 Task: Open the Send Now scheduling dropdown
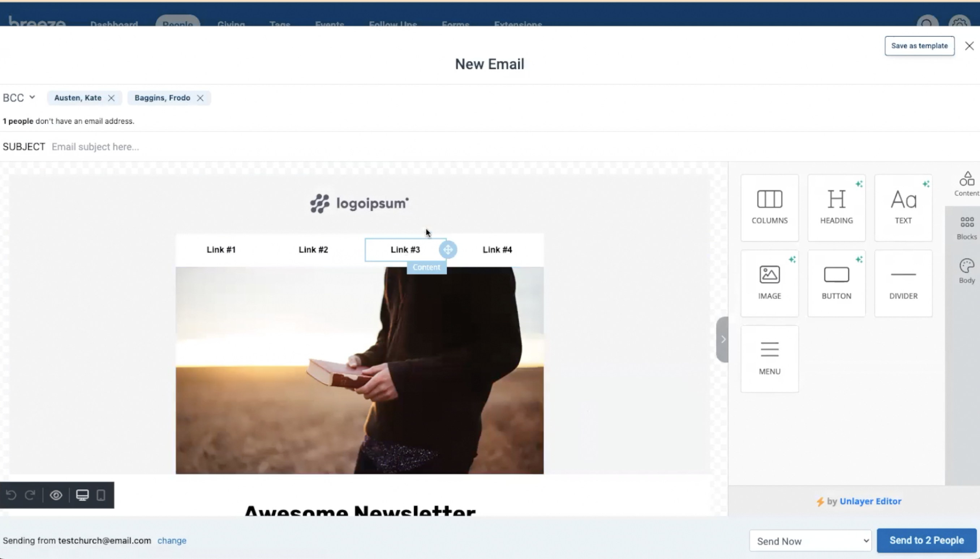(x=810, y=541)
